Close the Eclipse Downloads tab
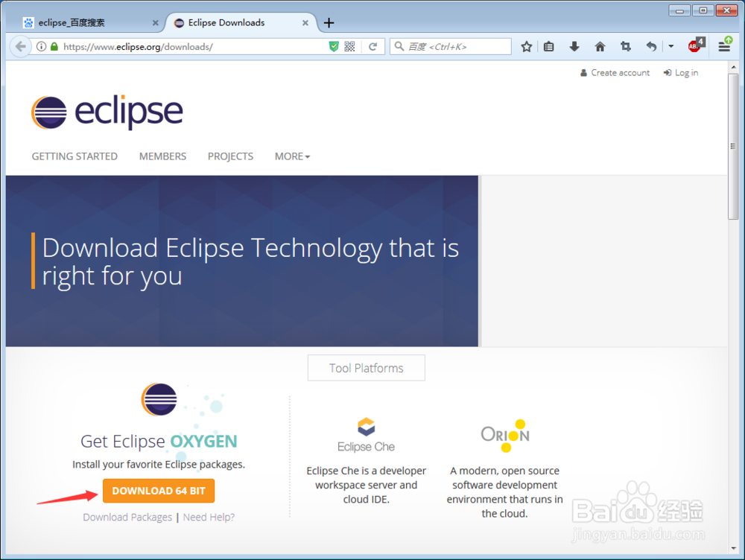This screenshot has height=560, width=745. [x=305, y=23]
